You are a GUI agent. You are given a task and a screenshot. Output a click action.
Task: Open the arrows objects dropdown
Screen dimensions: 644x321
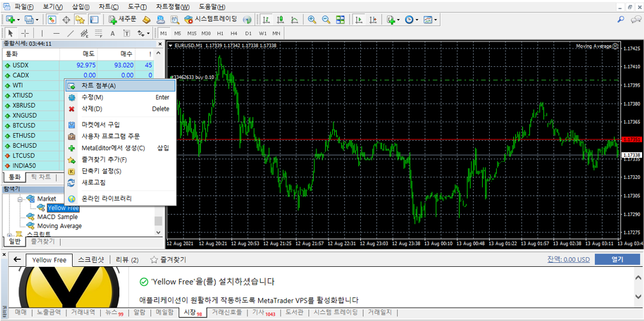pyautogui.click(x=143, y=33)
